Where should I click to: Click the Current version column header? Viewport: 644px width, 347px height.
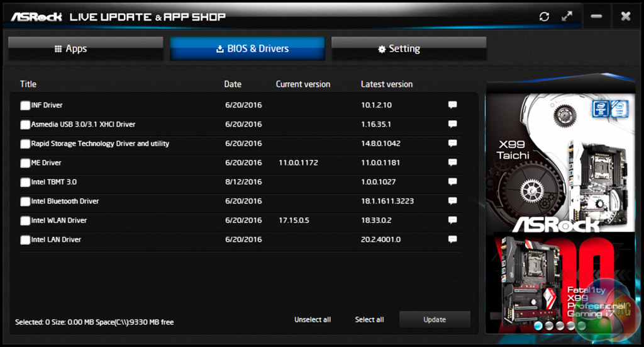click(x=303, y=84)
